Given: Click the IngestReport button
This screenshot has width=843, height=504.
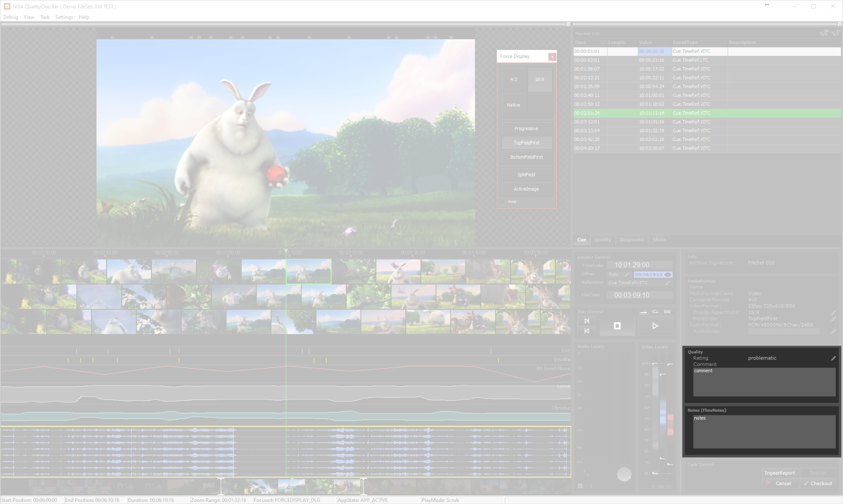Looking at the screenshot, I should (780, 473).
